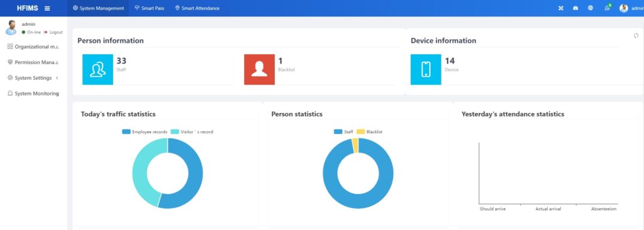The image size is (644, 230).
Task: Click the admin username in top bar
Action: click(x=638, y=8)
